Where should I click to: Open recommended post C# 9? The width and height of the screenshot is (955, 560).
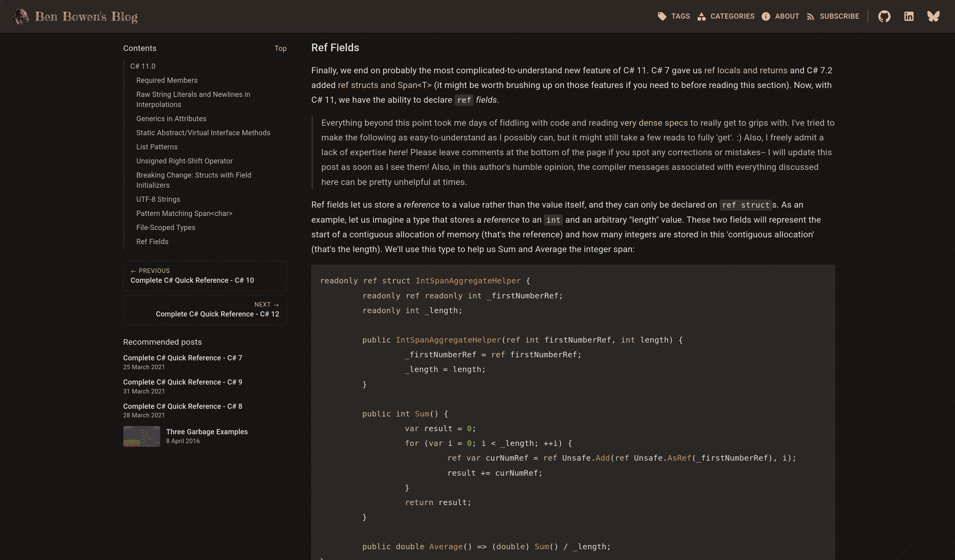point(183,382)
